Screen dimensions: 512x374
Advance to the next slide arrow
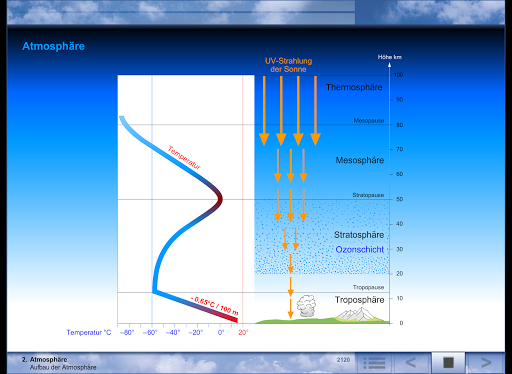[x=486, y=363]
